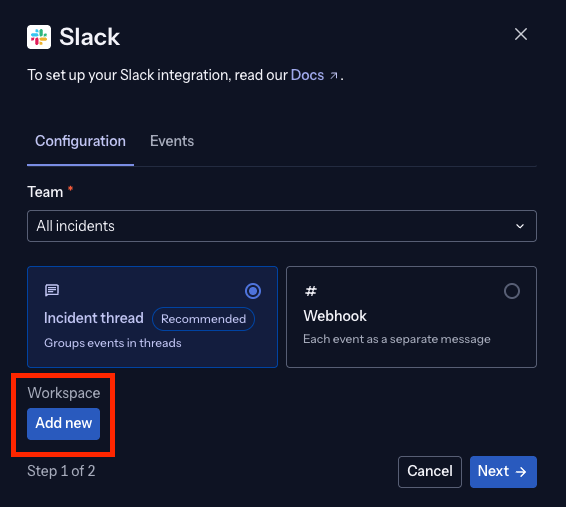The height and width of the screenshot is (507, 566).
Task: Click the Slack dialog title text
Action: coord(89,37)
